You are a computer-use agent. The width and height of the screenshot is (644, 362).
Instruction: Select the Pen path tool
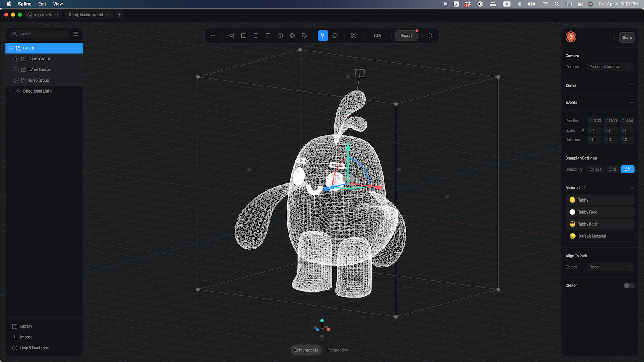click(304, 35)
